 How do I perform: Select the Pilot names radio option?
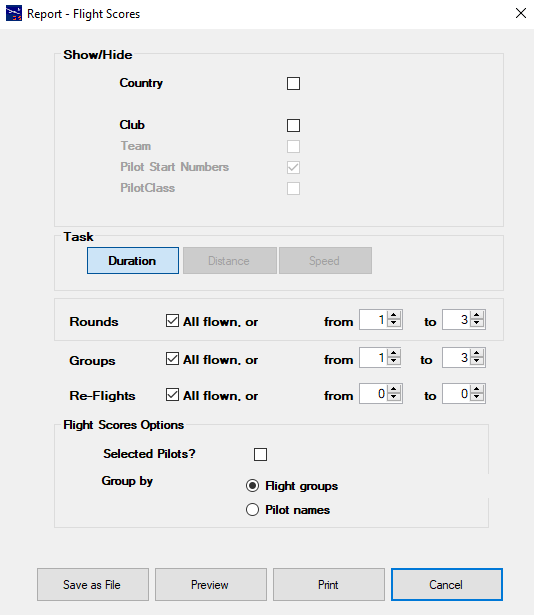click(252, 509)
